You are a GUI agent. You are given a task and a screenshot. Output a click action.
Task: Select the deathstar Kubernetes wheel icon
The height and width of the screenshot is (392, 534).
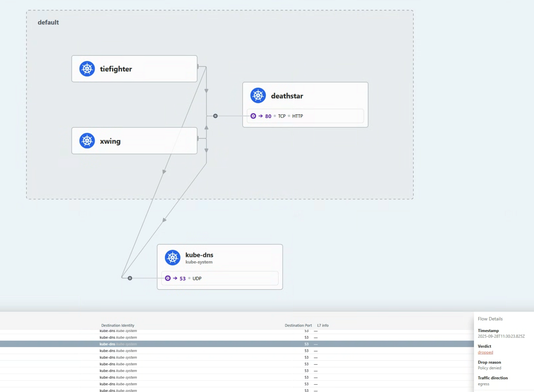[x=258, y=96]
